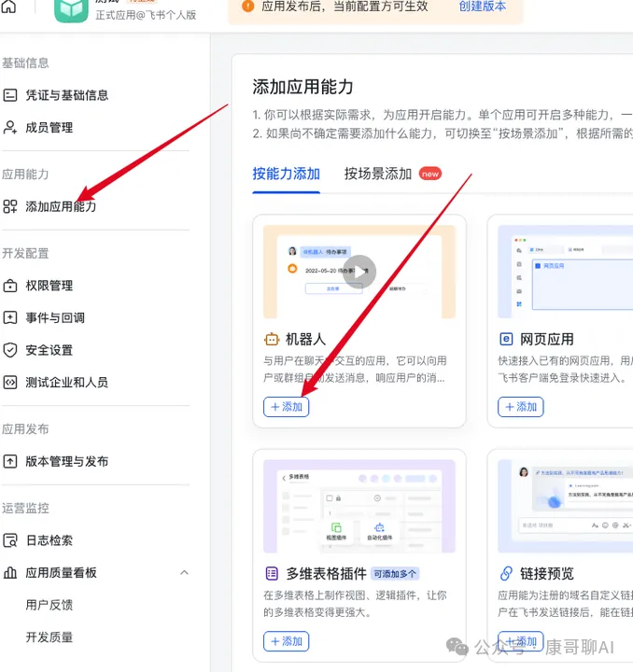
Task: Click the 创建版本 link
Action: pos(482,6)
